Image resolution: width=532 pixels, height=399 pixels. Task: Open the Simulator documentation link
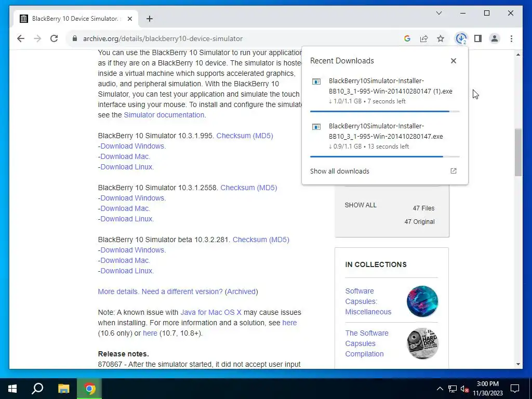coord(164,115)
